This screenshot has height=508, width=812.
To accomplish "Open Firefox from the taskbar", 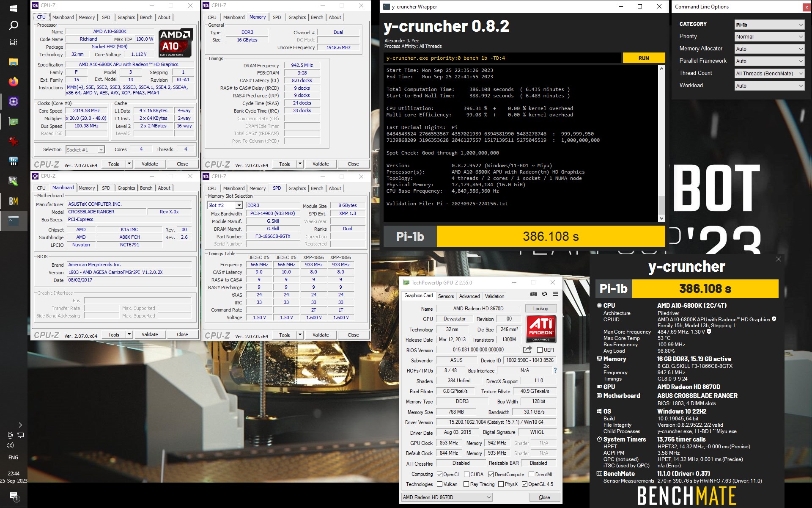I will point(14,82).
